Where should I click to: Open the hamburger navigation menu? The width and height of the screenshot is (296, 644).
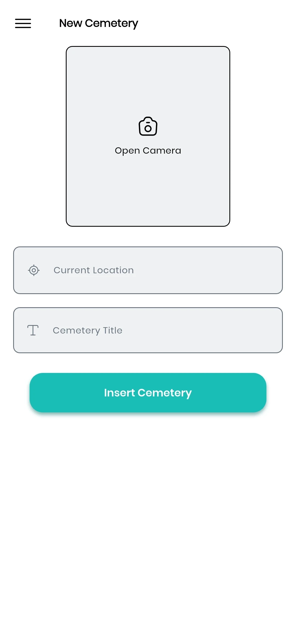[x=23, y=24]
